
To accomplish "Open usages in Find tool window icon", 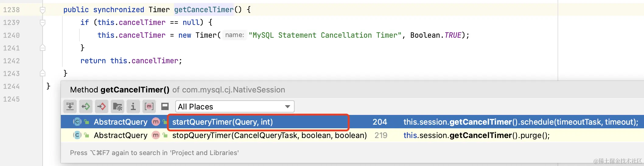I will [165, 106].
